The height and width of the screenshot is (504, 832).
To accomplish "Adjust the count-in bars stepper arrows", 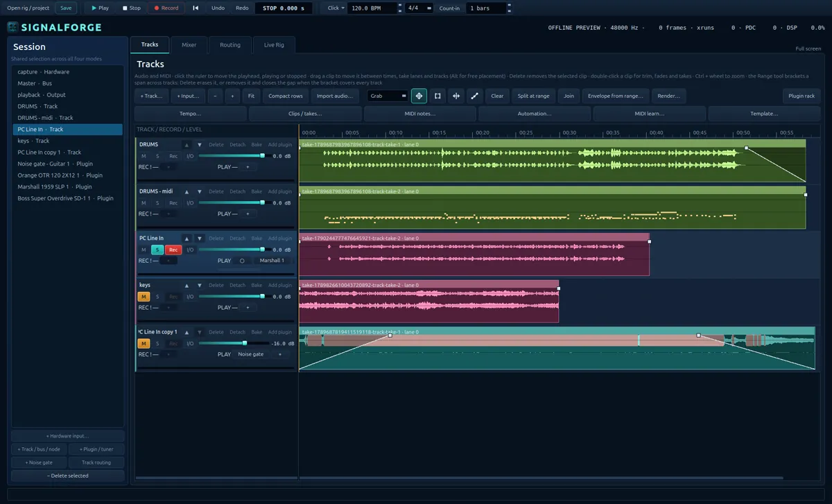I will point(510,8).
